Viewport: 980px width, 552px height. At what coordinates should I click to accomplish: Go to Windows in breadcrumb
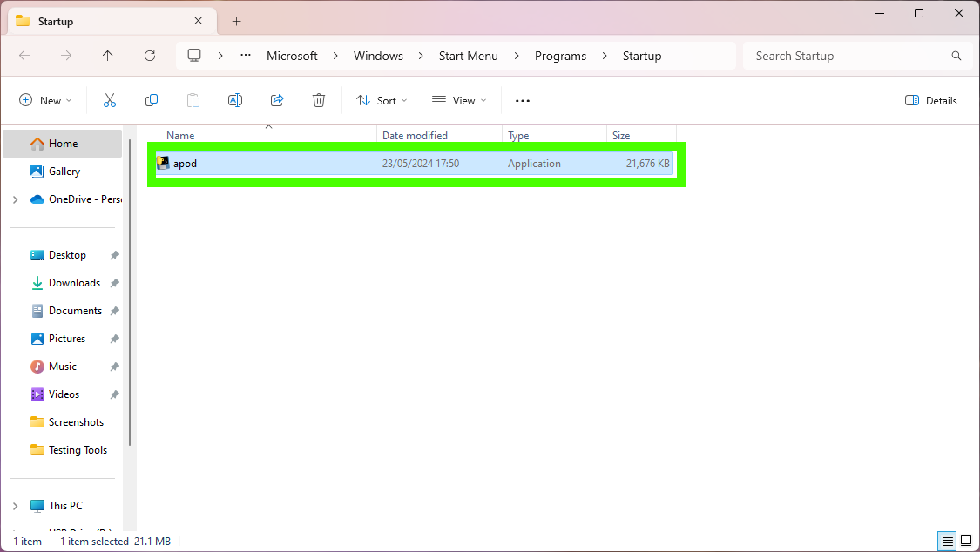click(378, 56)
